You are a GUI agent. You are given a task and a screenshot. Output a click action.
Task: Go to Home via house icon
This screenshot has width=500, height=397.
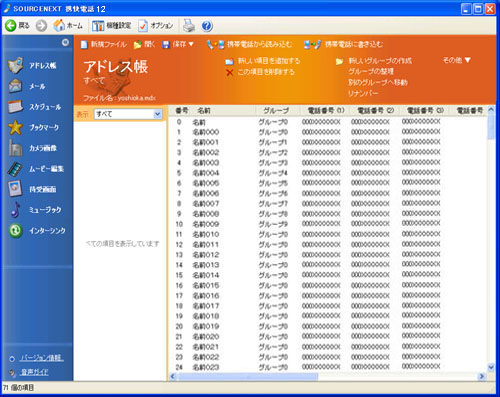pos(59,25)
